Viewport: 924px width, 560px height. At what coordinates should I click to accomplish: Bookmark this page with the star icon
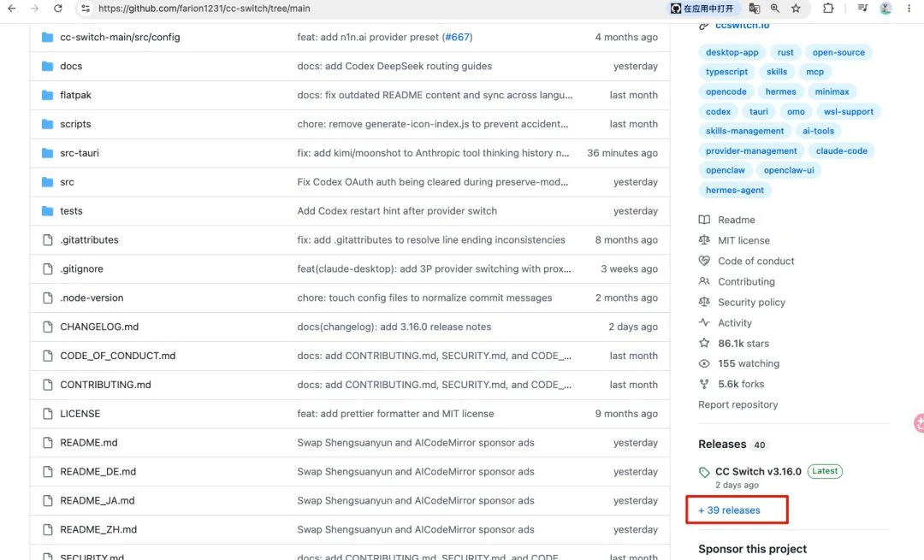pyautogui.click(x=797, y=9)
